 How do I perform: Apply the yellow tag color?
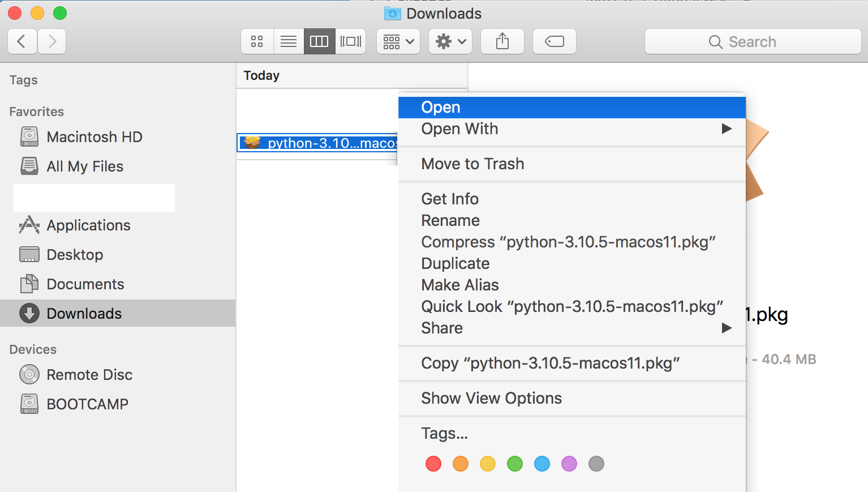click(488, 464)
